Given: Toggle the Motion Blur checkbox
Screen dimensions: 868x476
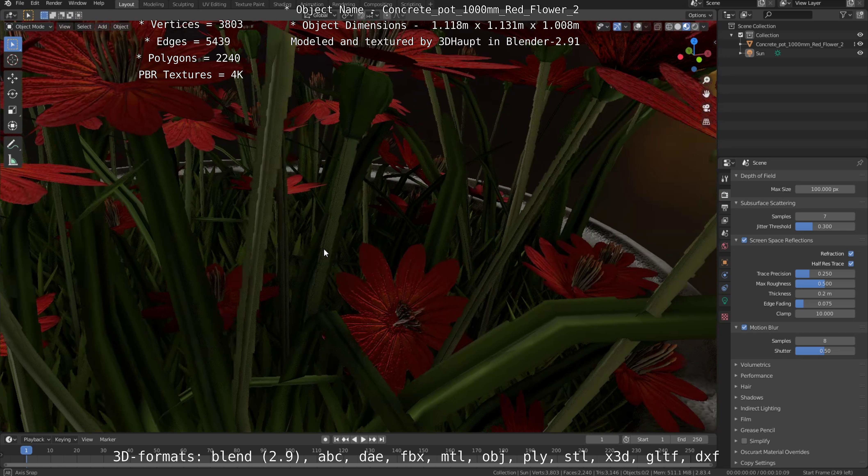Looking at the screenshot, I should point(744,327).
